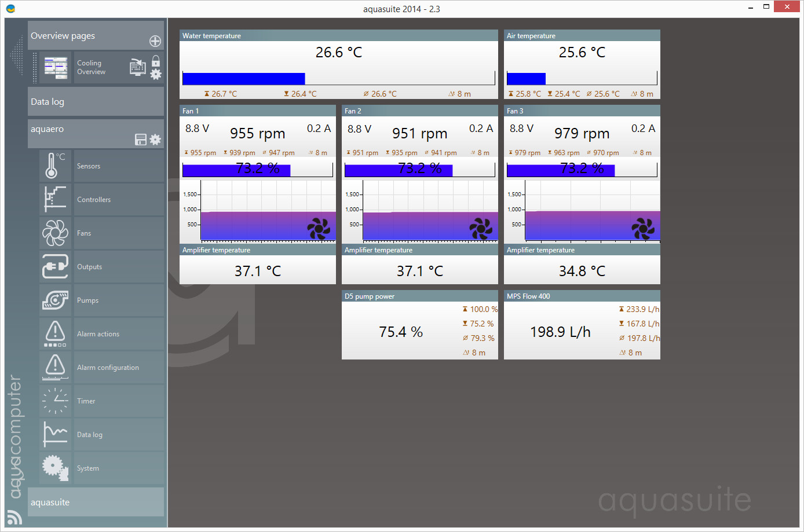This screenshot has height=532, width=804.
Task: Click the Air temperature progress bar
Action: 582,78
